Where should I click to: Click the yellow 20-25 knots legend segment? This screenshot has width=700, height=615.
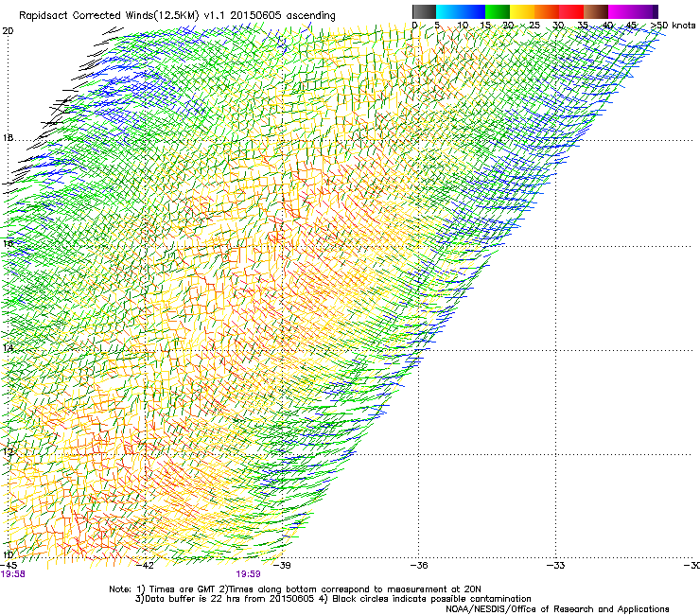coord(522,11)
